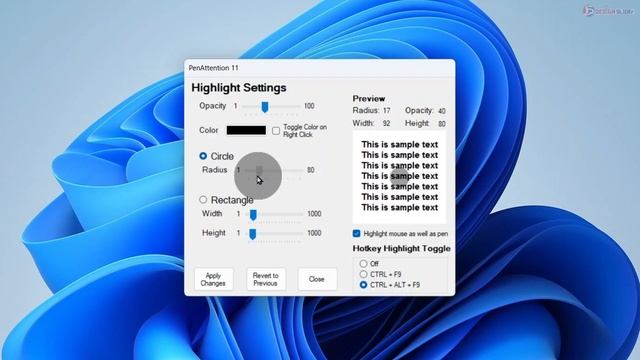Click the preview Radius value 17

tap(387, 111)
